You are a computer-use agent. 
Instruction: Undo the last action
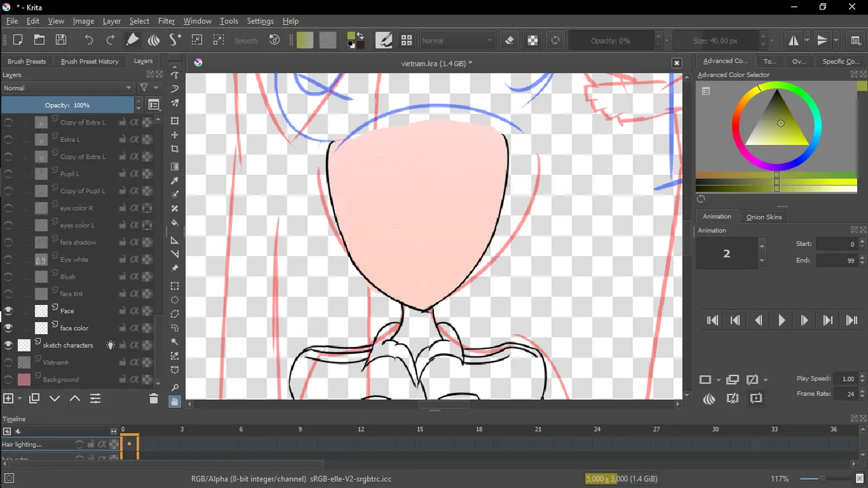pos(89,40)
